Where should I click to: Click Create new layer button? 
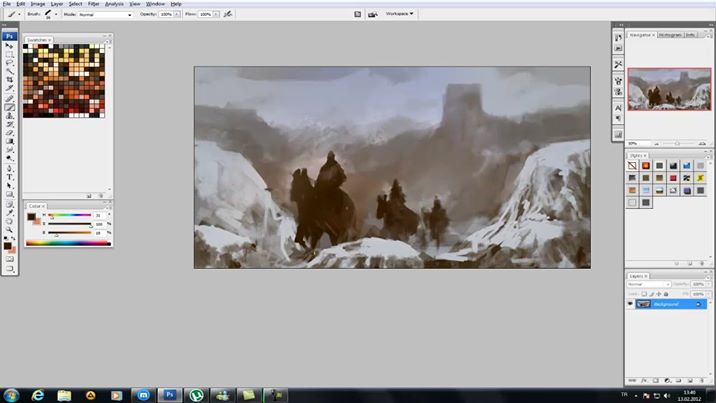pyautogui.click(x=690, y=380)
